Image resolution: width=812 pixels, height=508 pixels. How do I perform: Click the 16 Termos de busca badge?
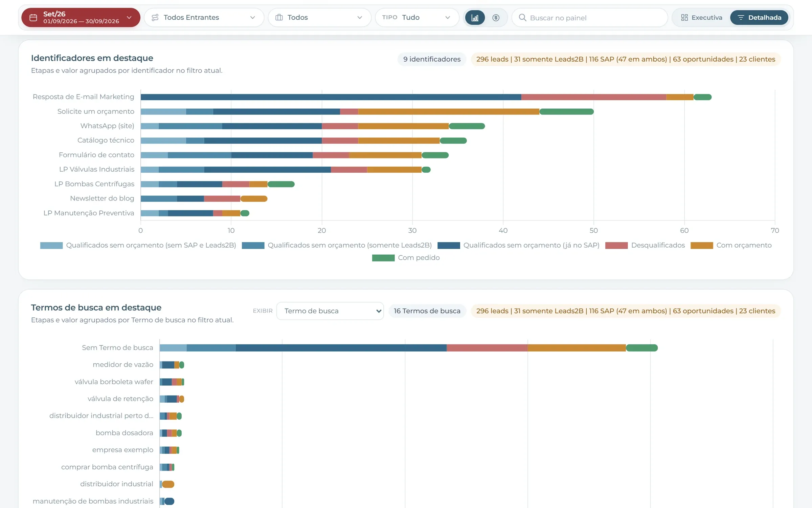(x=427, y=311)
